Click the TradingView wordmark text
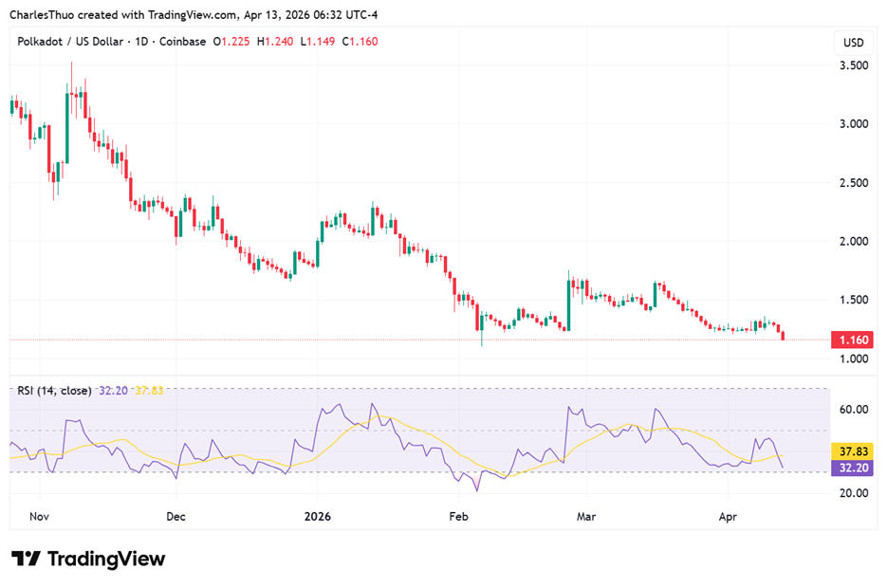Image resolution: width=887 pixels, height=588 pixels. [x=106, y=559]
